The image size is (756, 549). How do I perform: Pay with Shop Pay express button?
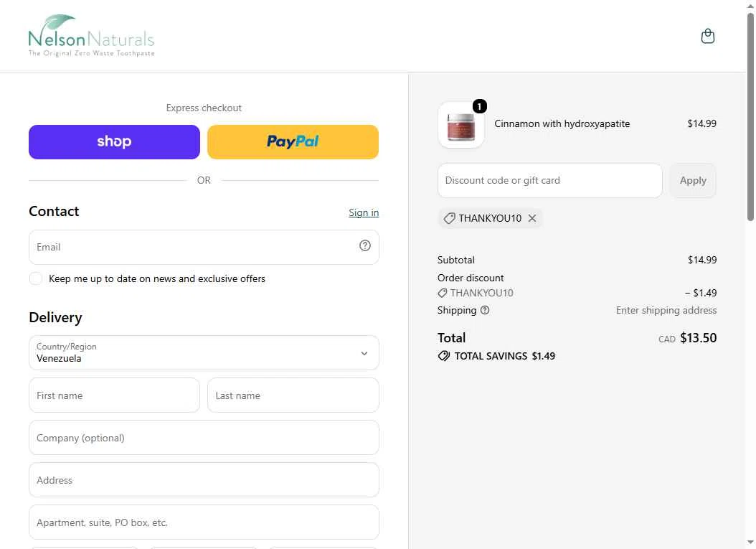(x=114, y=142)
